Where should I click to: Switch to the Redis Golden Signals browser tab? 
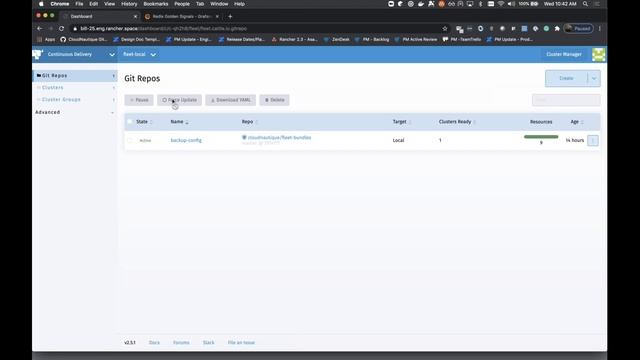point(181,16)
